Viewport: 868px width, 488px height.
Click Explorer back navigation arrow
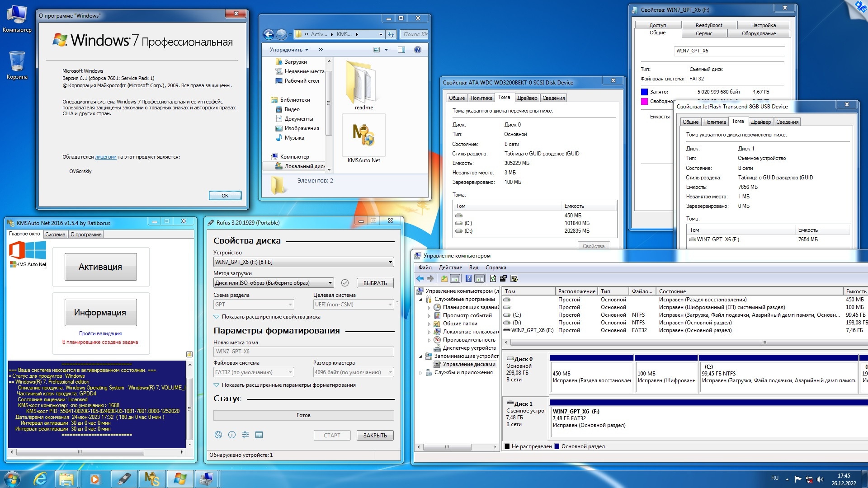point(269,34)
